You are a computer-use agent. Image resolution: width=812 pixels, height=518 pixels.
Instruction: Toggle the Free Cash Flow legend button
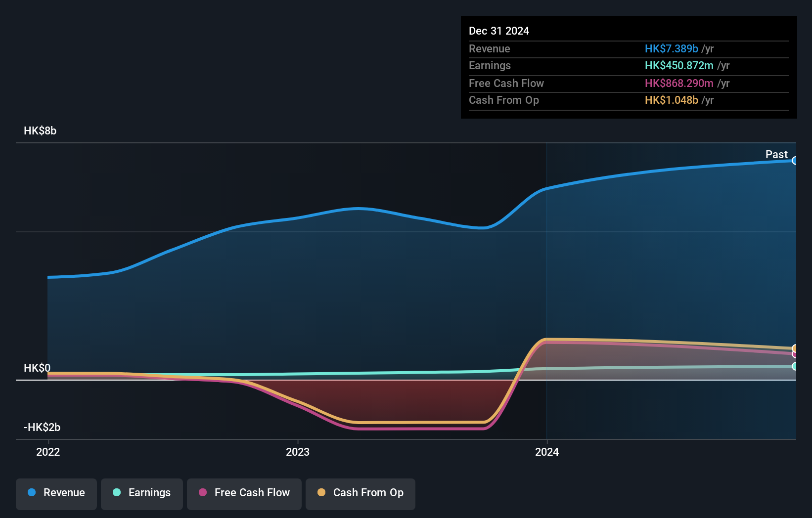tap(244, 494)
